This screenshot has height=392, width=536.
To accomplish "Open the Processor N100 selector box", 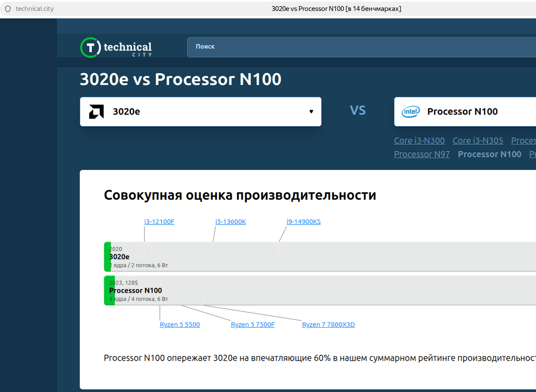I will [465, 112].
